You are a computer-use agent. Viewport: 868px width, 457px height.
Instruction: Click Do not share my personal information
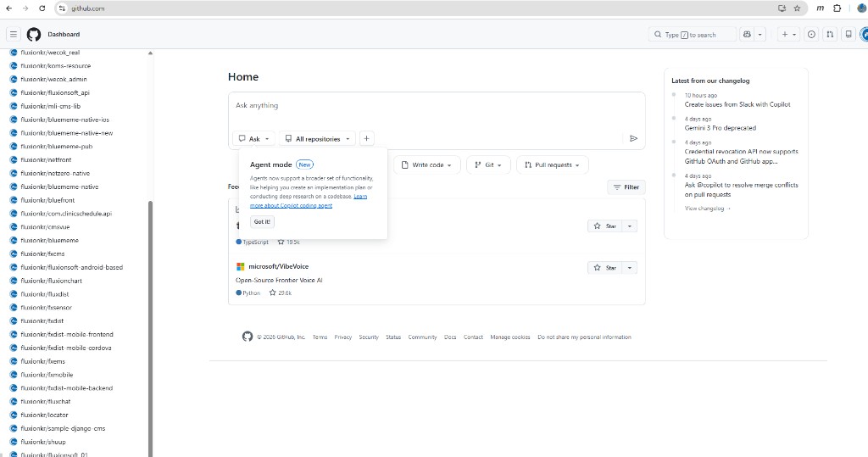[x=584, y=337]
